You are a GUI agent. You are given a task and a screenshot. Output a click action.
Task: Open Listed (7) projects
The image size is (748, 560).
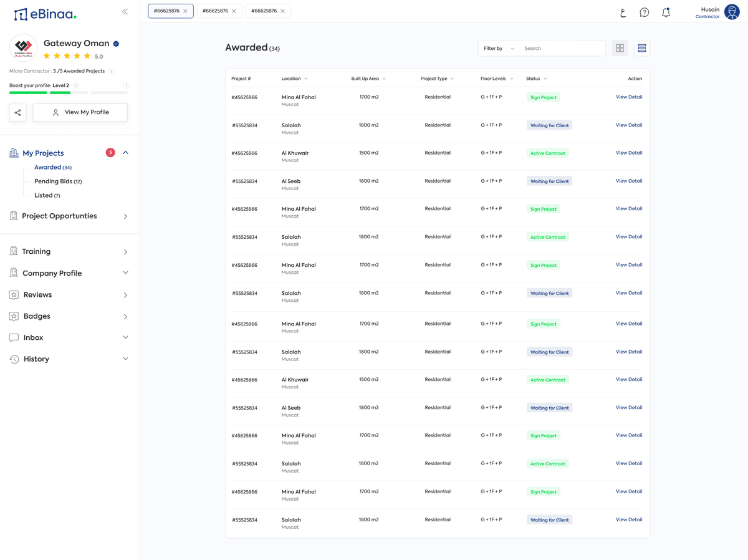(x=47, y=195)
